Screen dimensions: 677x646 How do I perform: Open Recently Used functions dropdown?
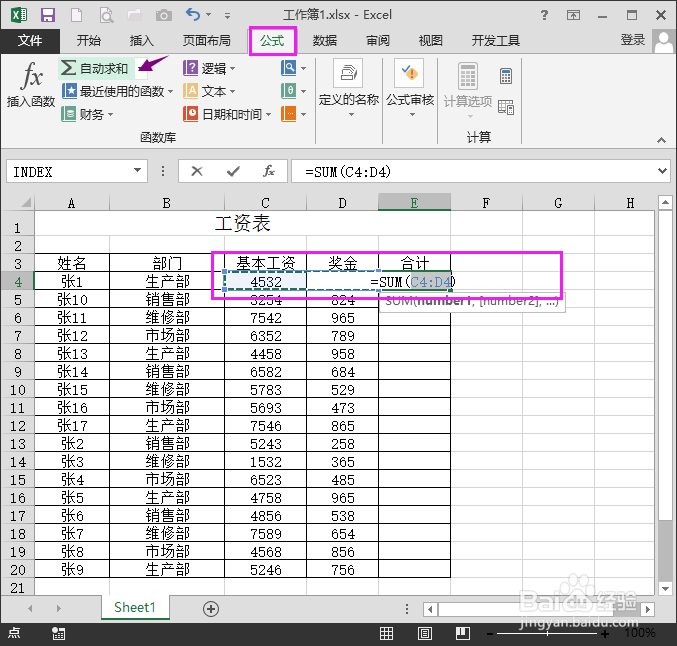[x=117, y=91]
